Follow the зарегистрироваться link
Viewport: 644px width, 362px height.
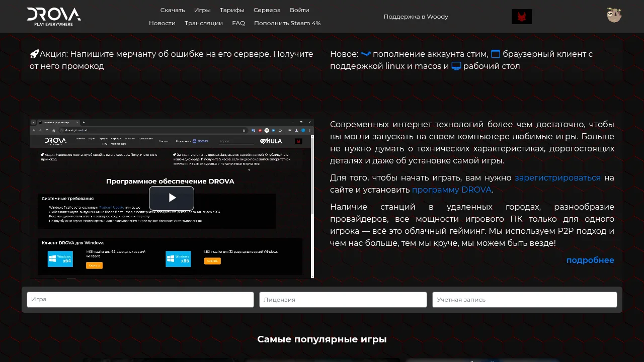click(557, 177)
